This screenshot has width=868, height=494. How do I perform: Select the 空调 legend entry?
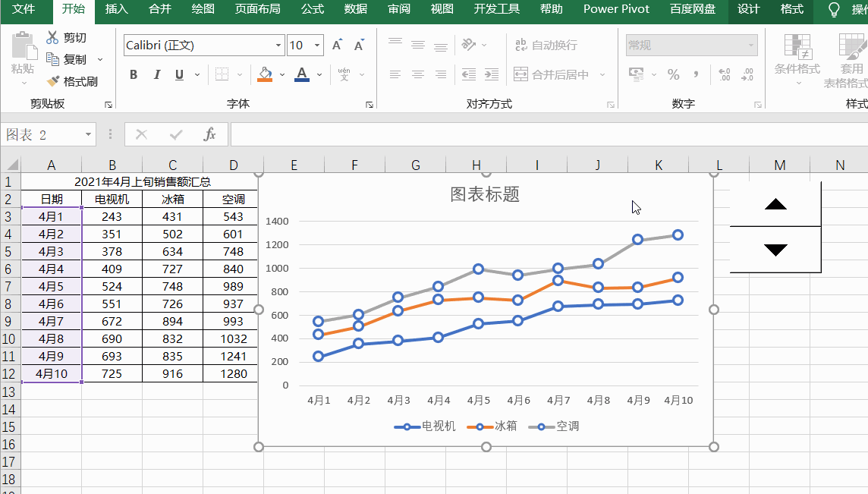[x=554, y=426]
